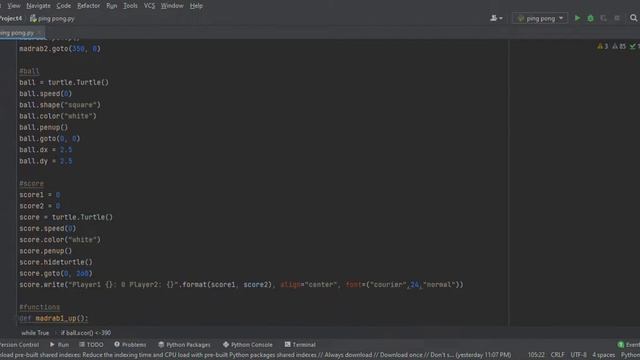Viewport: 640px width, 360px height.
Task: Click the score1 = 0 line
Action: click(40, 195)
